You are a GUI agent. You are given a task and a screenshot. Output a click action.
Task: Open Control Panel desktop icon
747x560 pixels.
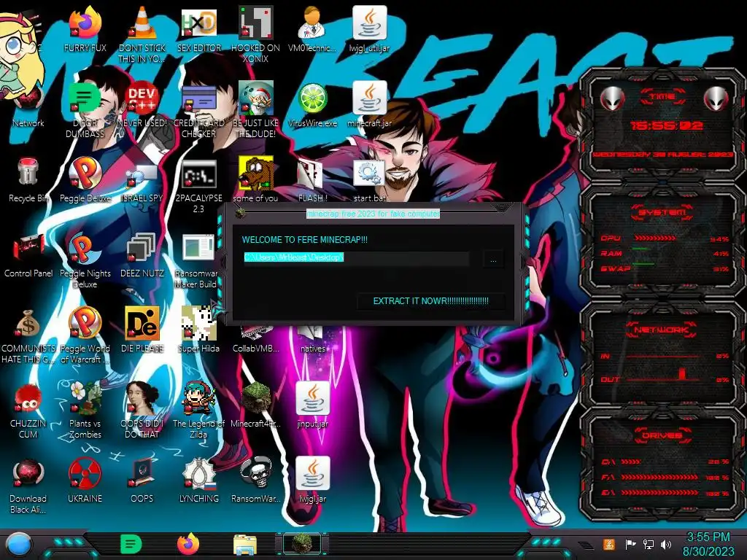(28, 249)
